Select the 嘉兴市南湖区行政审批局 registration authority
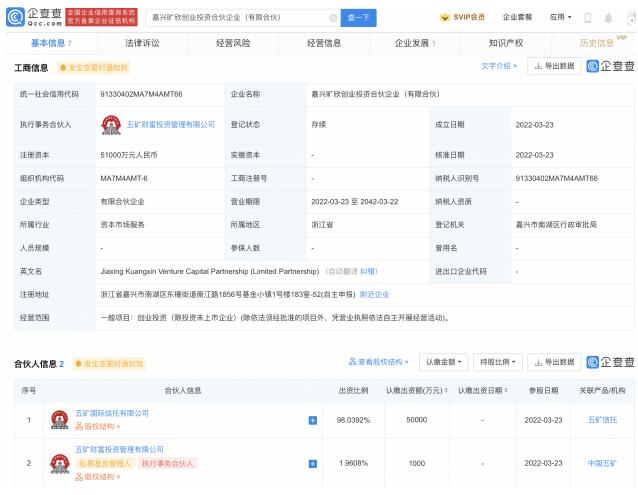 pos(556,225)
